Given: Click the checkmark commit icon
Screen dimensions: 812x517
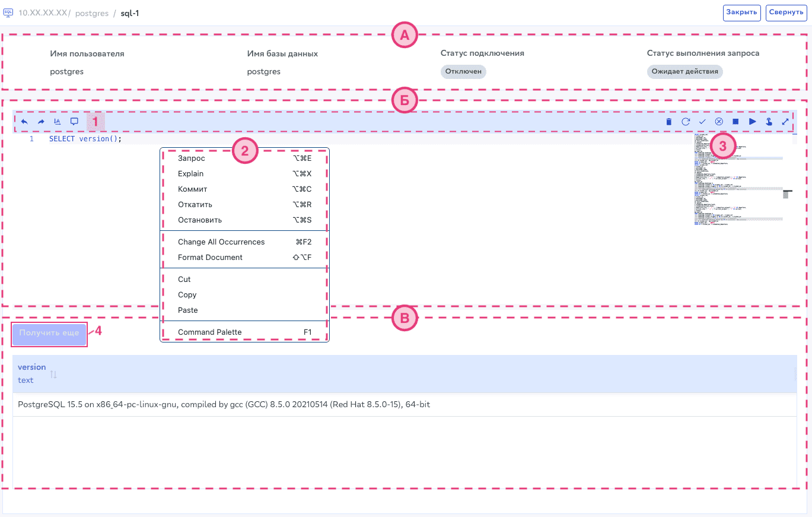Looking at the screenshot, I should 702,122.
